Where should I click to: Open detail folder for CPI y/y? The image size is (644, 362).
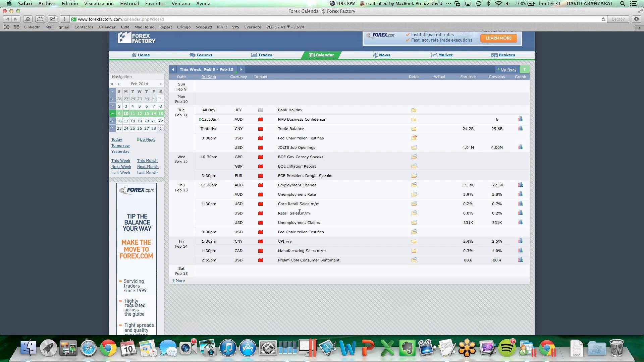pyautogui.click(x=414, y=241)
